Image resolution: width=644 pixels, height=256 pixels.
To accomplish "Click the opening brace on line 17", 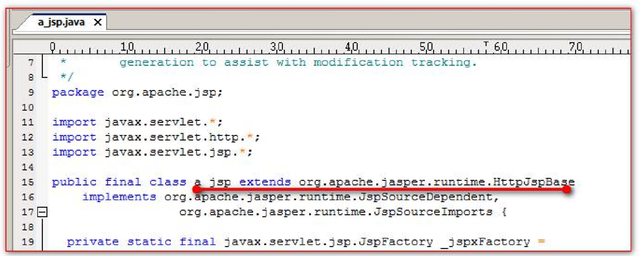I will [504, 212].
